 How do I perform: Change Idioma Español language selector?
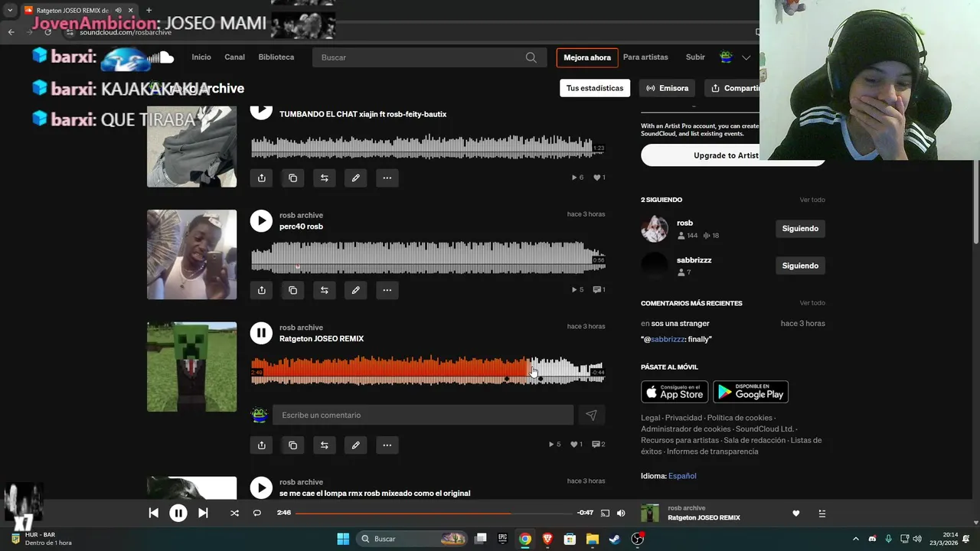point(682,476)
